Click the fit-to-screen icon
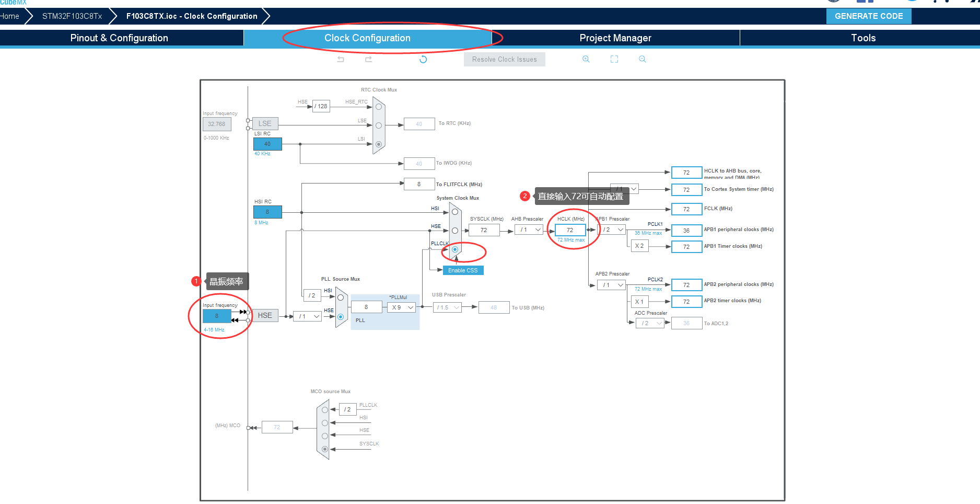 (614, 59)
